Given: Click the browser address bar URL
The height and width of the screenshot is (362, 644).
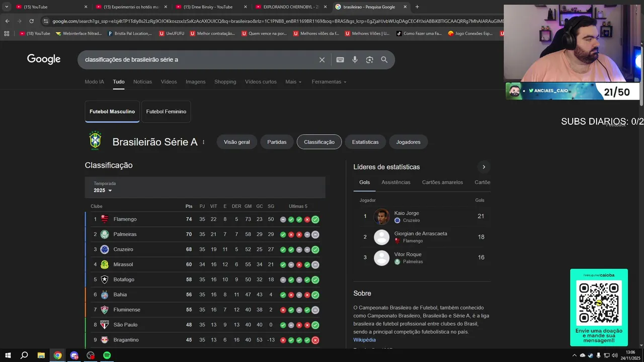Looking at the screenshot, I should coord(277,21).
